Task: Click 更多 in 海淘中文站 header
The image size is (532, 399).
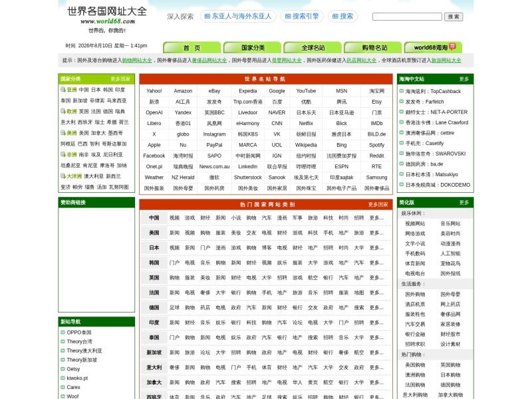Action: [x=464, y=79]
